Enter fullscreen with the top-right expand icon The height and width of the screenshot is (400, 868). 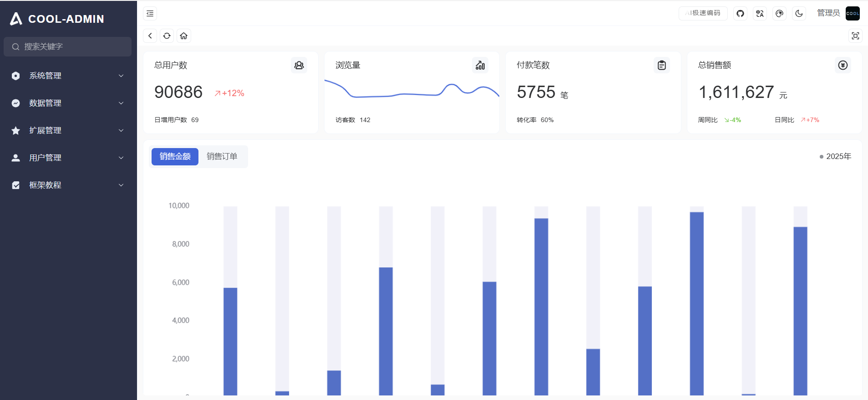pos(855,36)
